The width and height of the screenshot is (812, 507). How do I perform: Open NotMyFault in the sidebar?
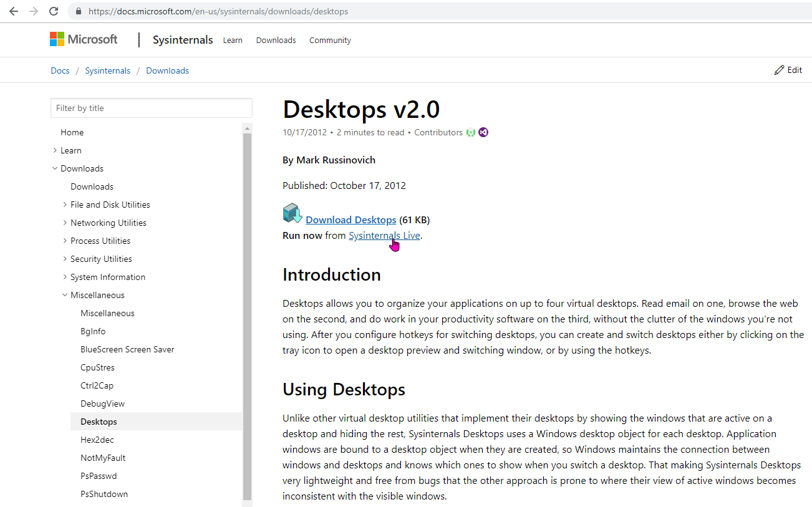(x=103, y=458)
